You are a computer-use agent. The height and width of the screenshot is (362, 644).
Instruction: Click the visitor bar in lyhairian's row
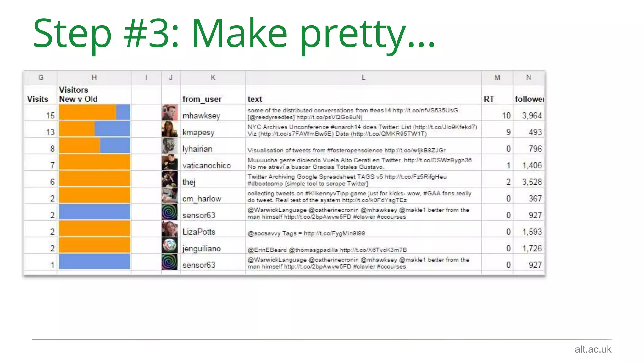(x=95, y=145)
